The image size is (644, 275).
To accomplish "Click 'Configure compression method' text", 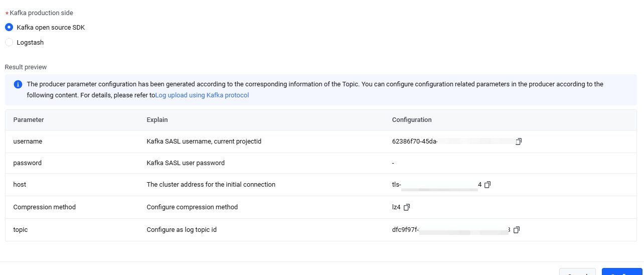I will click(192, 207).
